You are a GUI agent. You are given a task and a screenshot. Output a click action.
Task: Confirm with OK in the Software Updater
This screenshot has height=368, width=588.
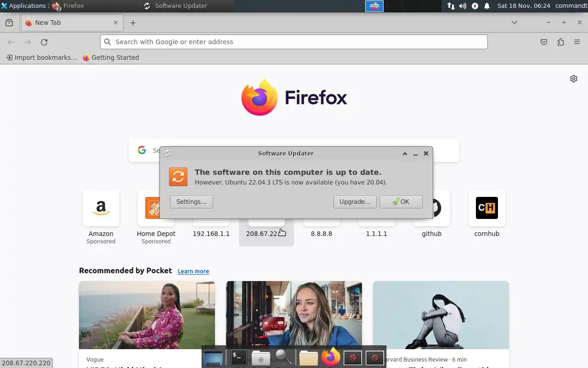tap(401, 201)
